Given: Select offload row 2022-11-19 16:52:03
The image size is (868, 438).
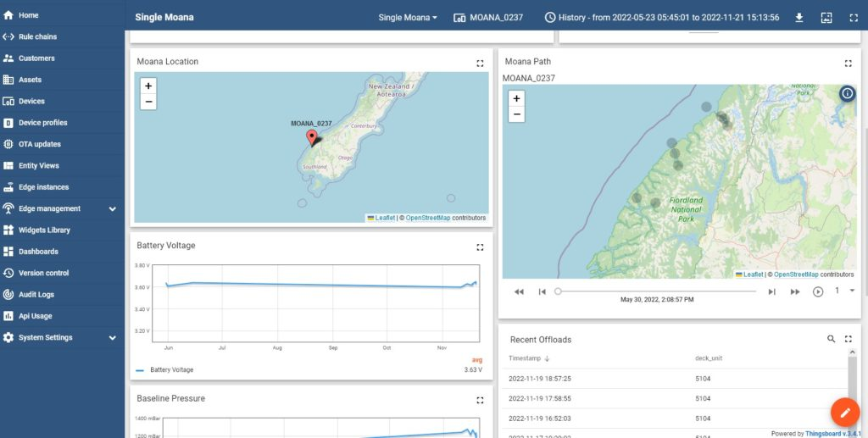Looking at the screenshot, I should tap(675, 419).
